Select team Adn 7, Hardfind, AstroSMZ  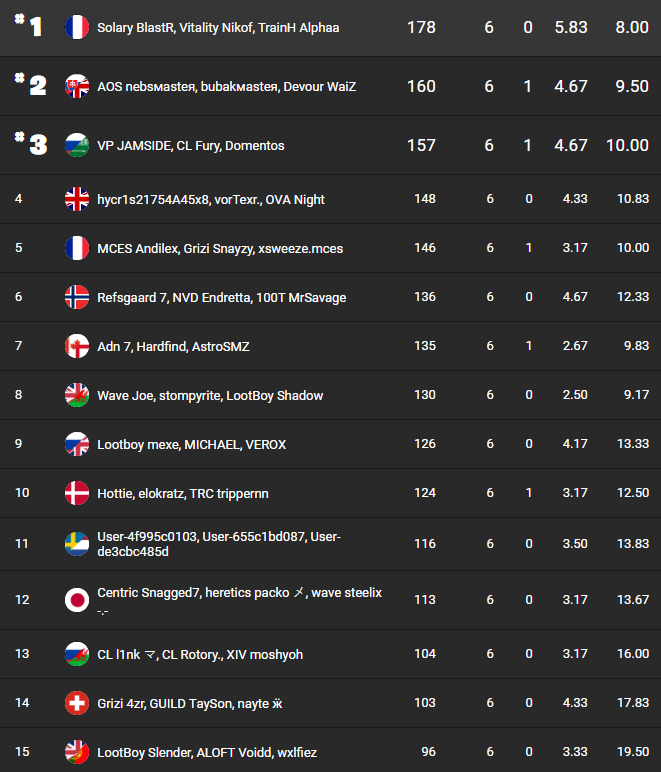pyautogui.click(x=173, y=346)
